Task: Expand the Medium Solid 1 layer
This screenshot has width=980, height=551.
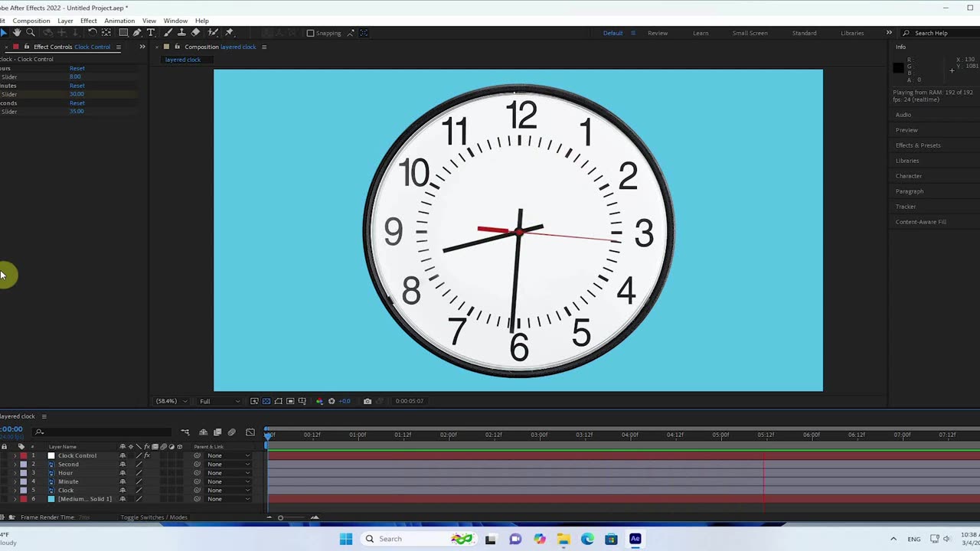Action: click(15, 499)
